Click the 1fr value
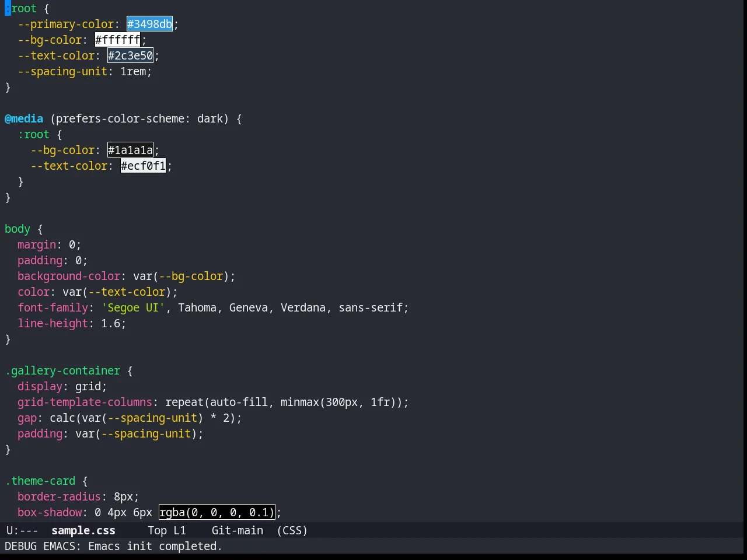Viewport: 747px width, 560px height. (x=380, y=402)
